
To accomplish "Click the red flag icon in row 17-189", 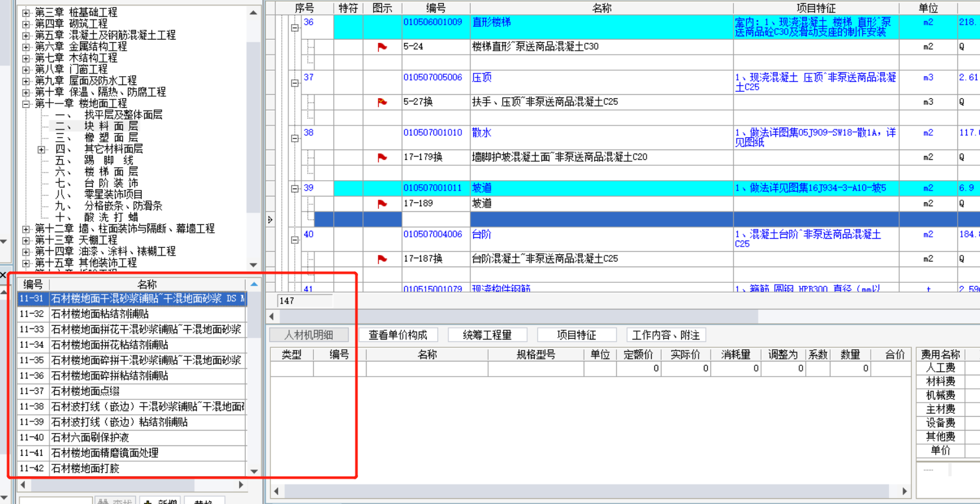I will (382, 204).
